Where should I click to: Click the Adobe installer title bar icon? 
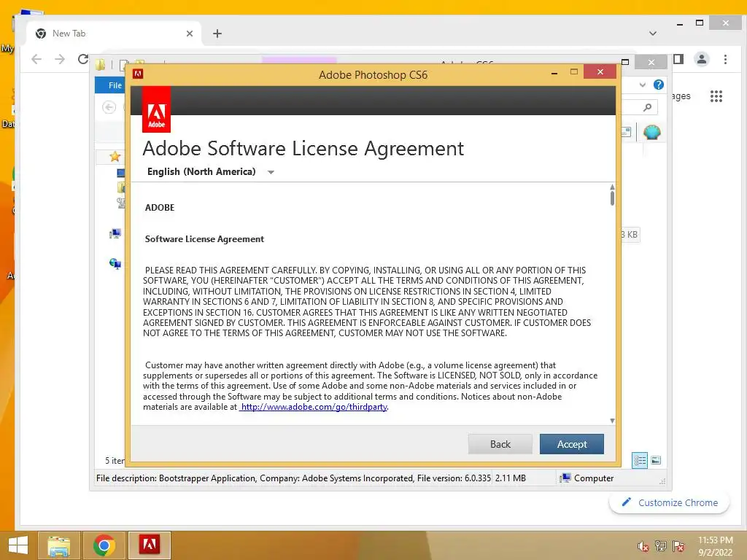pos(138,74)
